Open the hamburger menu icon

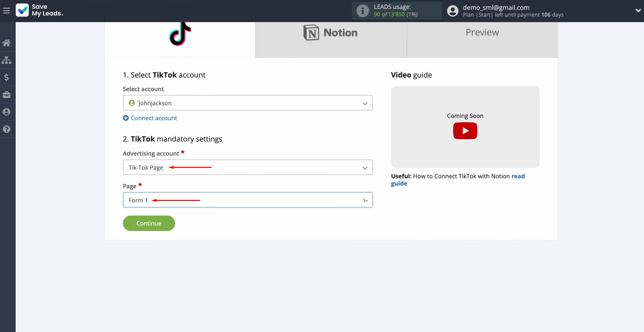[x=6, y=11]
